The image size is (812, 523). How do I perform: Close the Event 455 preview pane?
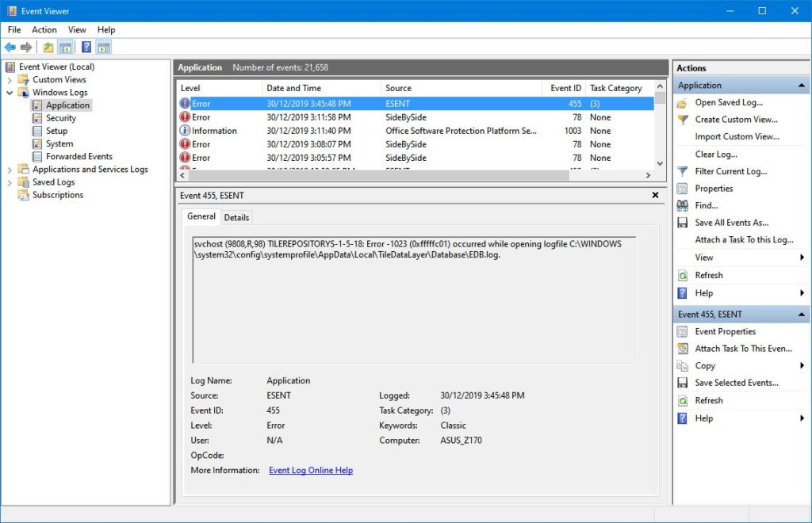click(655, 195)
